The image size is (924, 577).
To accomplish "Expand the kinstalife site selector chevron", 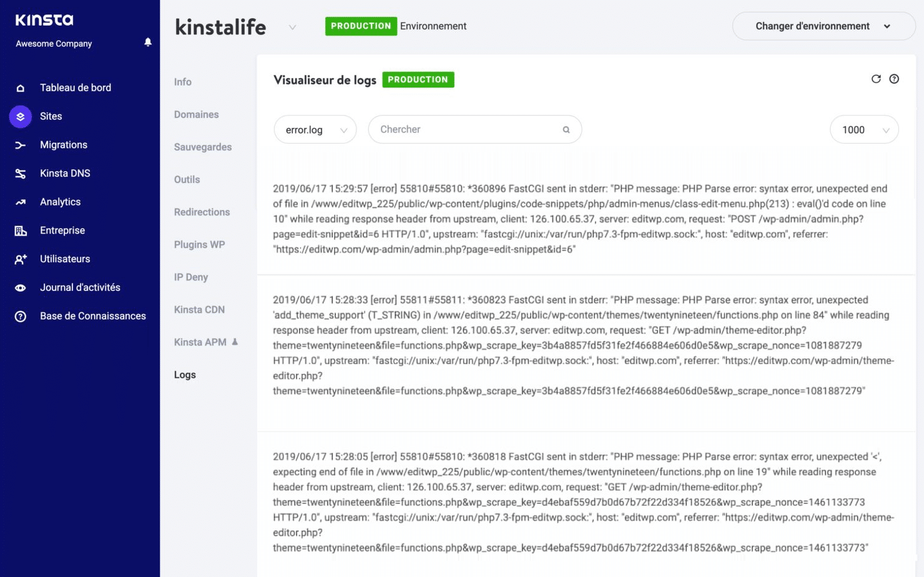I will [x=292, y=27].
